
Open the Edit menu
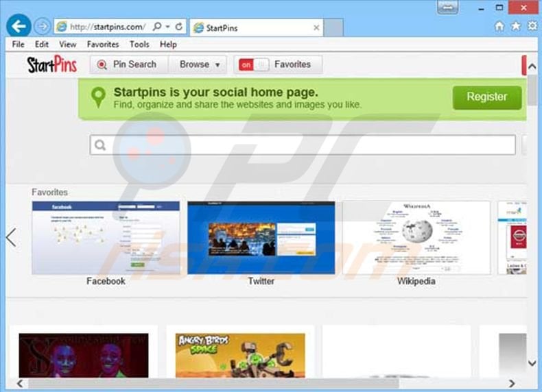[x=41, y=45]
